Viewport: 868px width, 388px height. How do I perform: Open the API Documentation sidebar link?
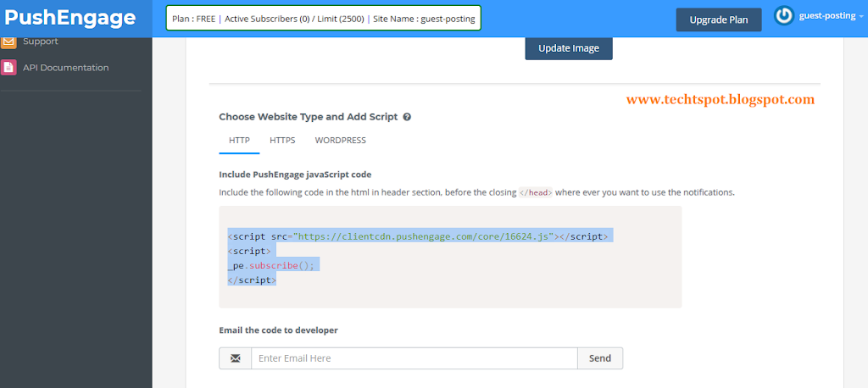pos(65,68)
